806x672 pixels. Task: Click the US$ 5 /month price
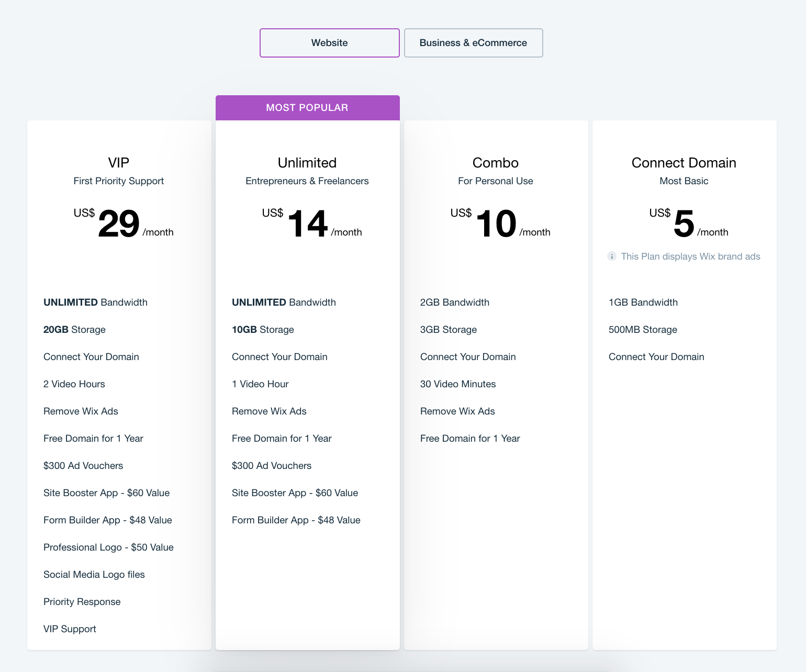689,223
